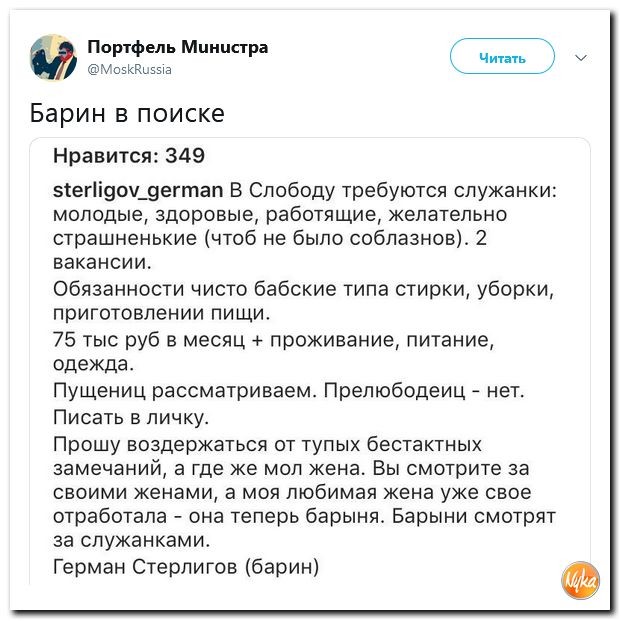
Task: Click the Портфель Министра profile avatar
Action: click(x=53, y=57)
